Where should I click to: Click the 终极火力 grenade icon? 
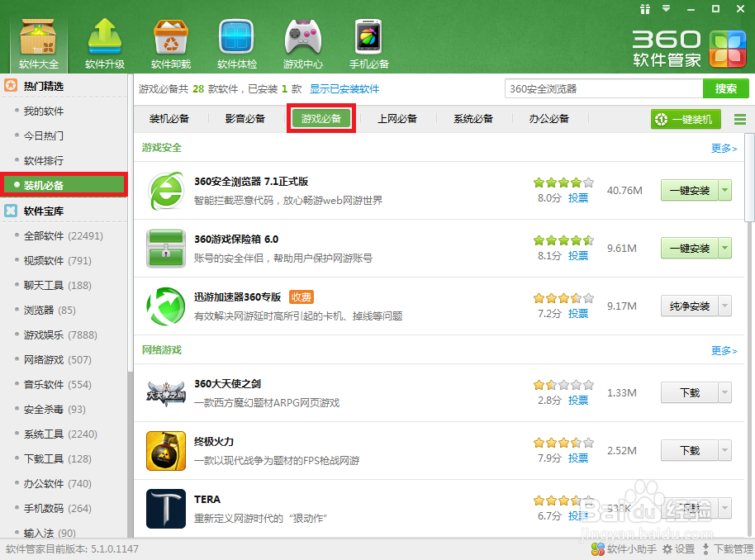click(x=166, y=451)
